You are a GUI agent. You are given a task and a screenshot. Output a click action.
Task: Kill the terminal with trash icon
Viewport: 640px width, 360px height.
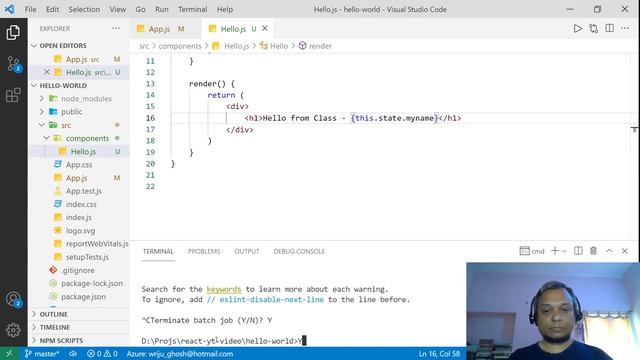point(593,251)
